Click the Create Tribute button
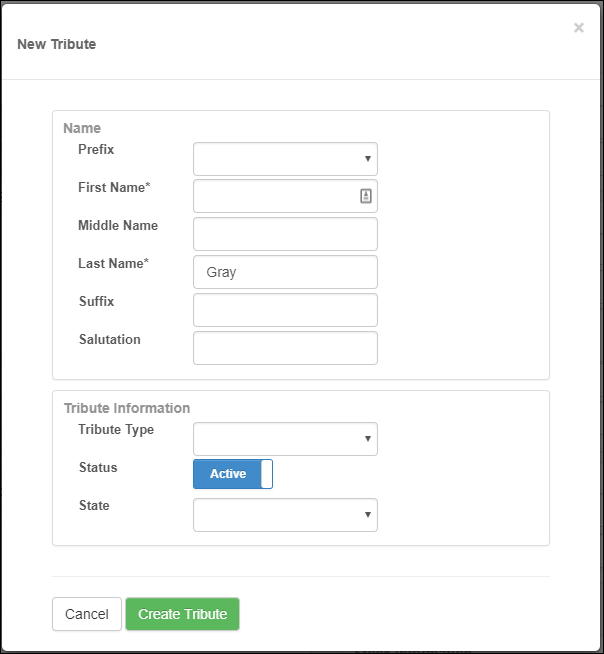The width and height of the screenshot is (604, 654). click(x=183, y=614)
